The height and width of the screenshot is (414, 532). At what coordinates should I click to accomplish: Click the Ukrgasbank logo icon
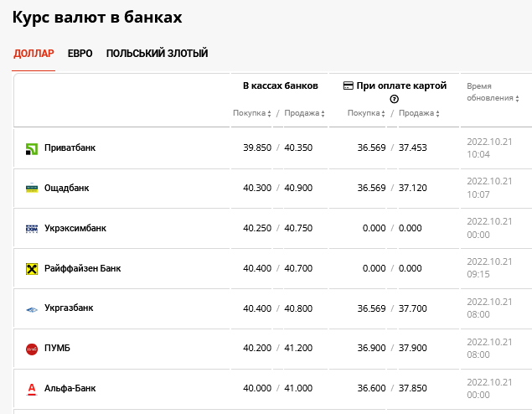point(32,309)
